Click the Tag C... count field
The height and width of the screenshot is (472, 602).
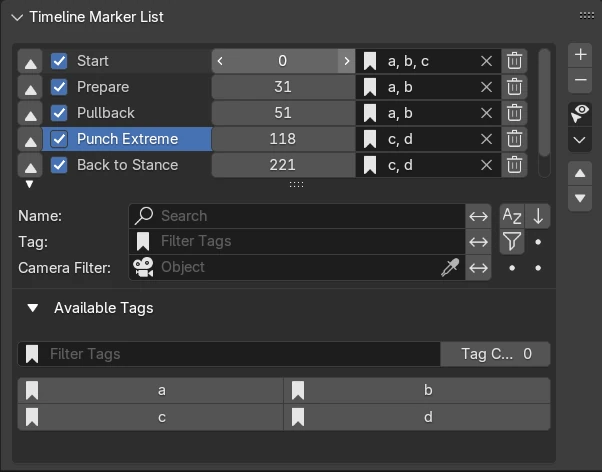point(495,354)
